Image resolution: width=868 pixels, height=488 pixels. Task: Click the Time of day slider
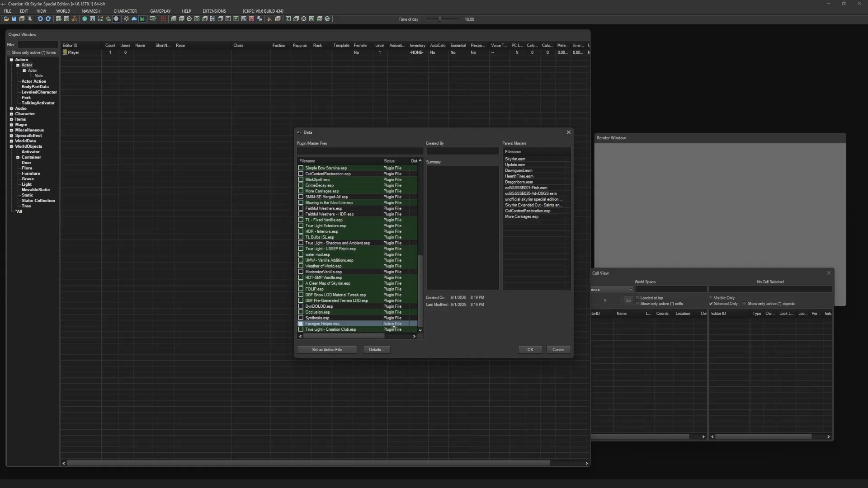[x=439, y=19]
